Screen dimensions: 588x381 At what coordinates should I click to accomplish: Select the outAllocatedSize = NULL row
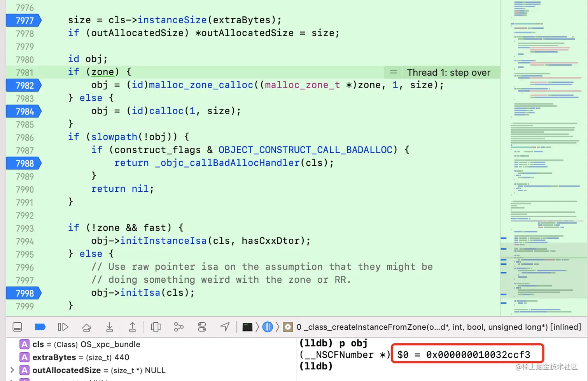click(x=151, y=370)
